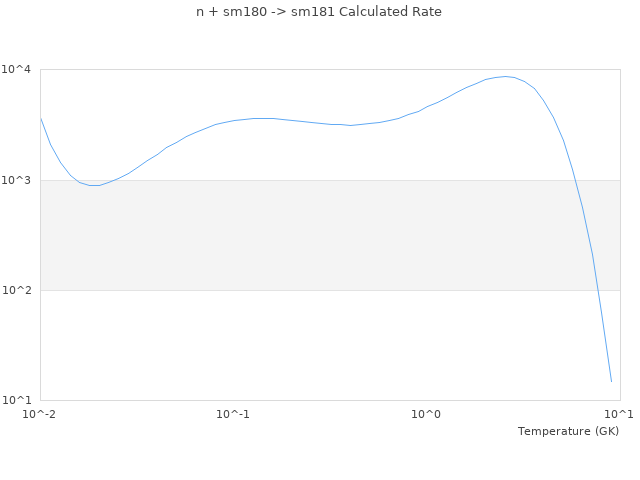Click the 10^-2 x-axis tick label
Screen dimensions: 640x480
(x=40, y=414)
